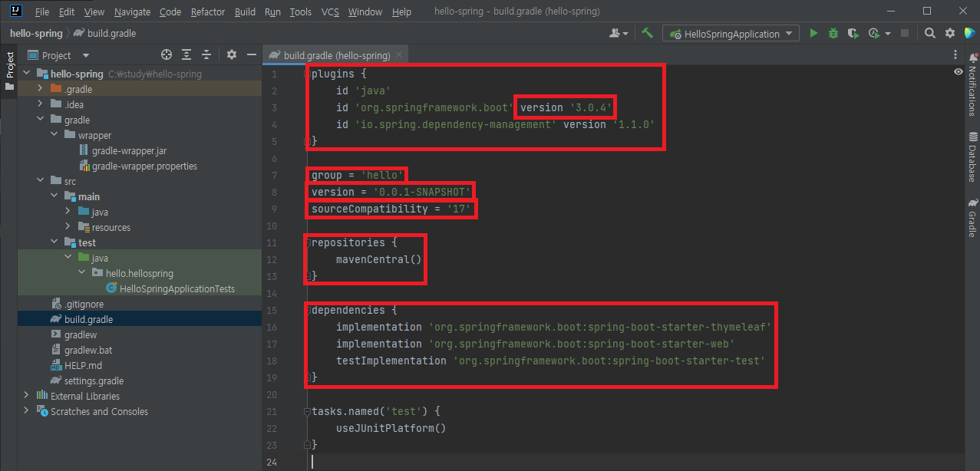Screen dimensions: 980x471
Task: Click Select Opened File crosshair icon
Action: [x=167, y=54]
